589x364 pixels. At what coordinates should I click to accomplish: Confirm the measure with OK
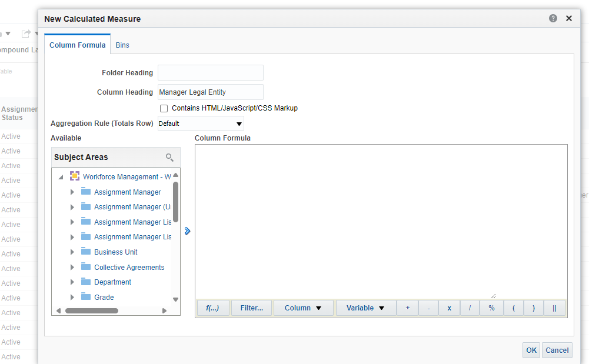[531, 350]
